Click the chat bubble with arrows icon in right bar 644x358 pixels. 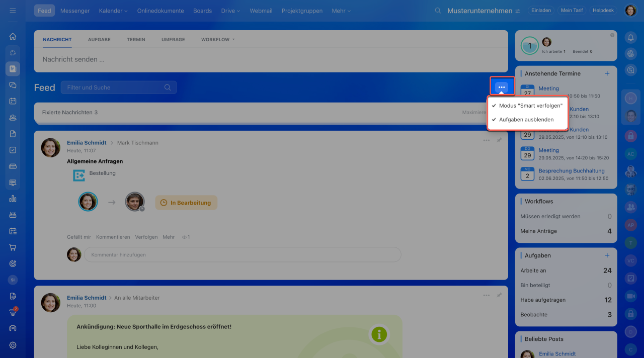point(630,70)
